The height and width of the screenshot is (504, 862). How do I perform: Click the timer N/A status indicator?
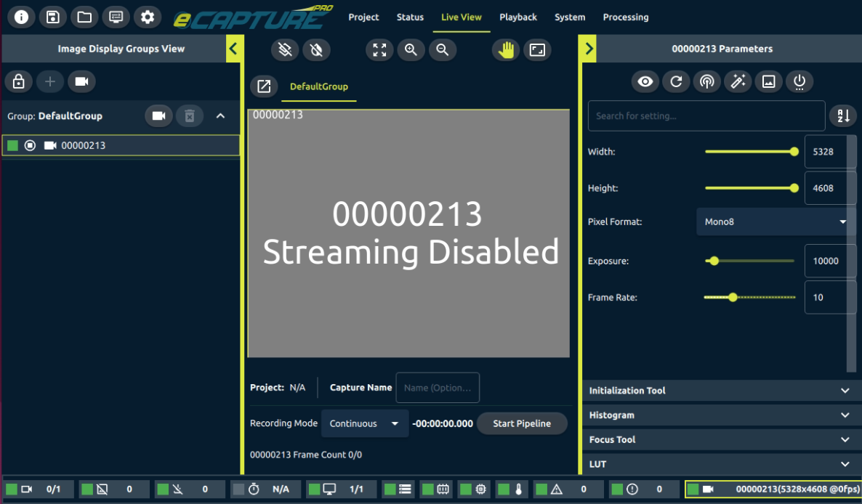coord(266,489)
